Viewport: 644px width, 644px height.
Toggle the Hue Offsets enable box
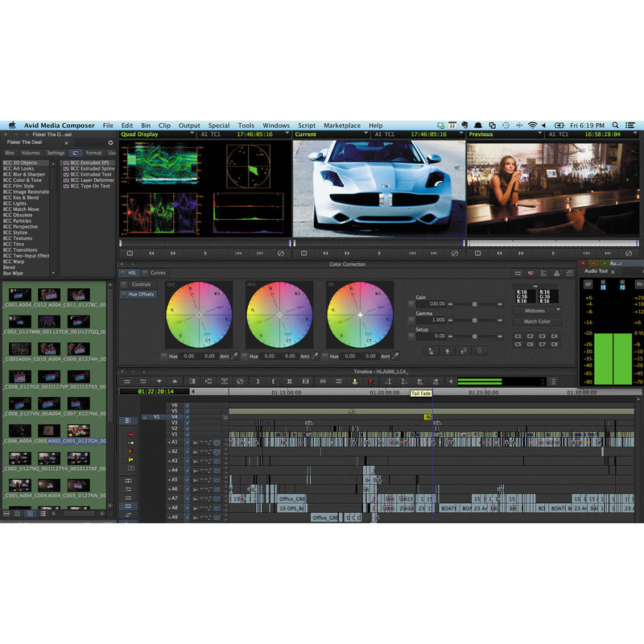124,294
